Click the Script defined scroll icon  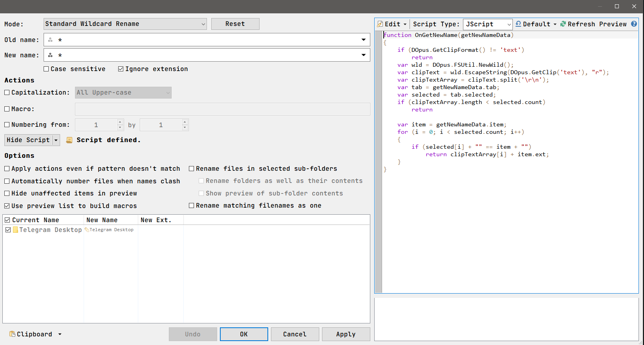click(69, 140)
